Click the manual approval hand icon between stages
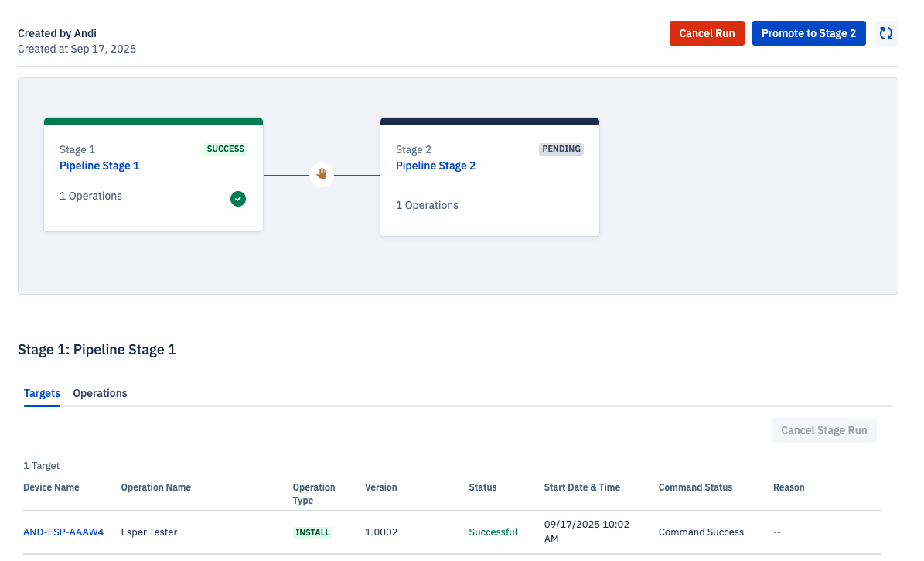 click(321, 173)
